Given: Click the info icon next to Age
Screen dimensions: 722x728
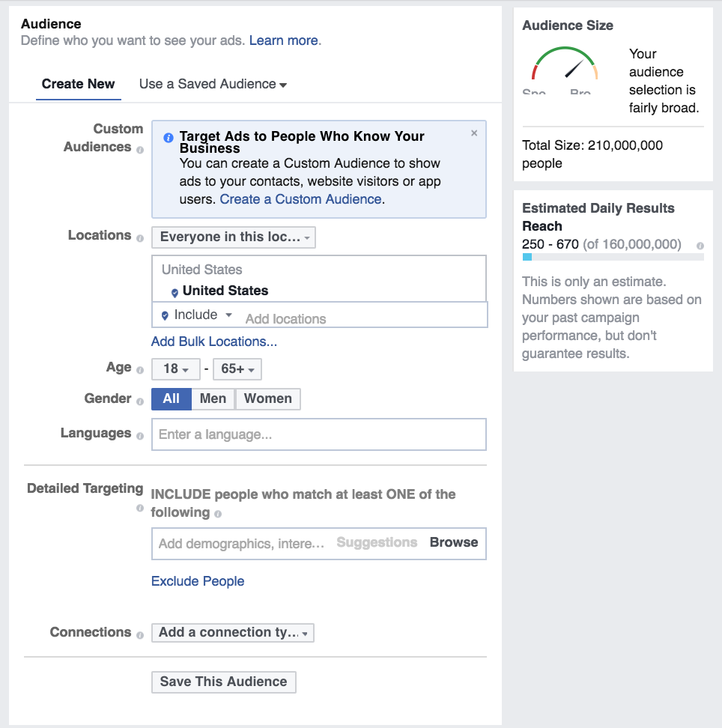Looking at the screenshot, I should point(140,370).
